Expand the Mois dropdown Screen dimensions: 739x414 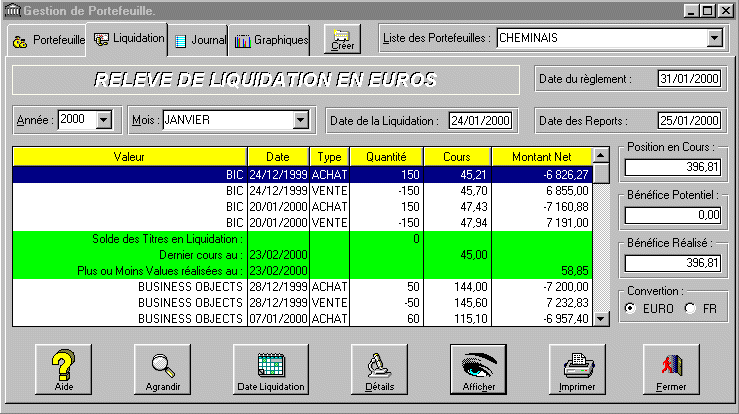[x=300, y=120]
